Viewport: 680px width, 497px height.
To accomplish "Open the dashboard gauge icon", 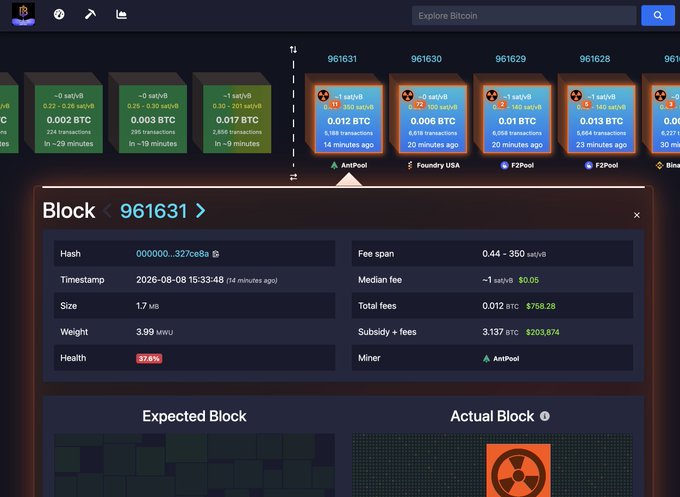I will tap(59, 14).
